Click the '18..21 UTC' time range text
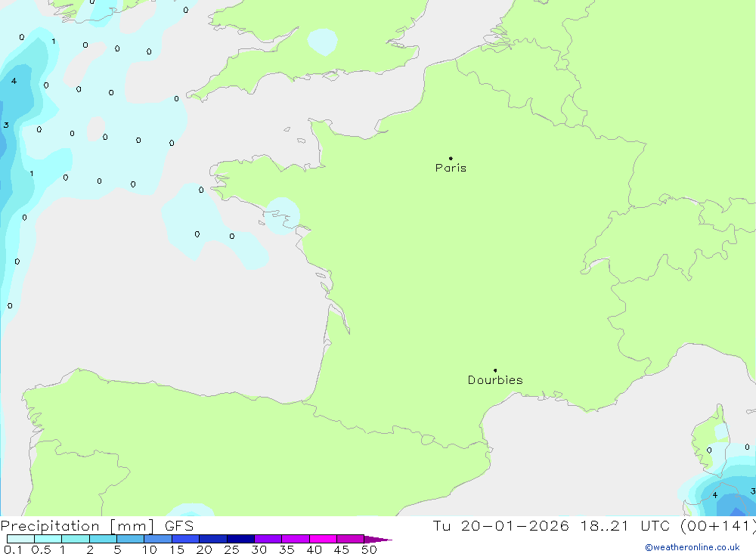Viewport: 756px width, 554px height. (x=625, y=525)
